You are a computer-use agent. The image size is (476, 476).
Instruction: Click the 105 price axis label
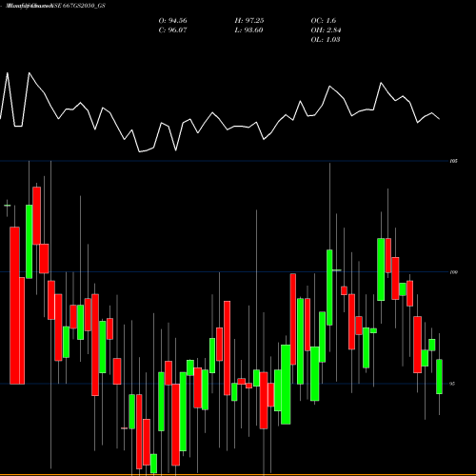(454, 161)
